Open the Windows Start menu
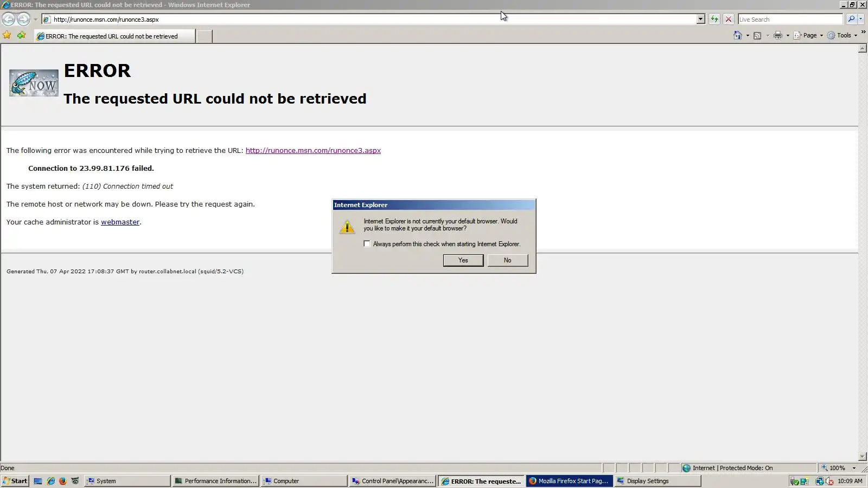The image size is (868, 488). (x=15, y=481)
